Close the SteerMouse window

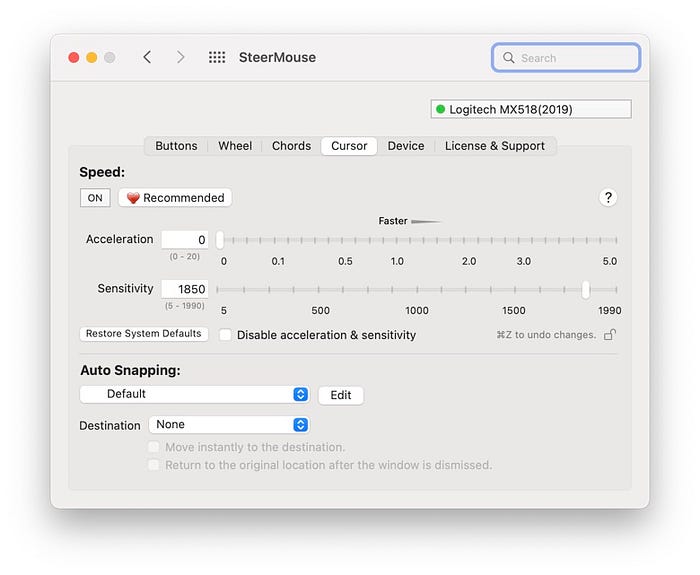click(x=74, y=58)
